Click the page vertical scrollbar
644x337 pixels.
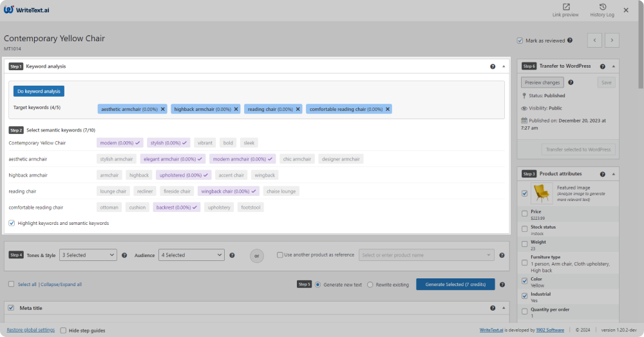[641, 44]
